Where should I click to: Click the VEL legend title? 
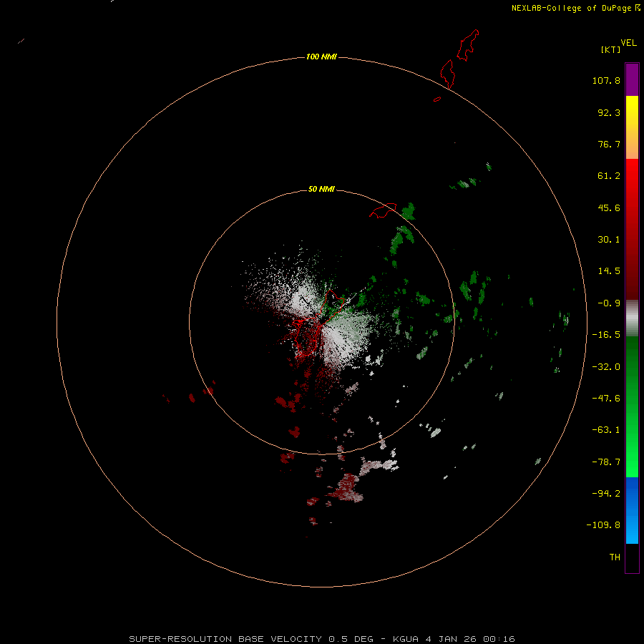(x=628, y=43)
